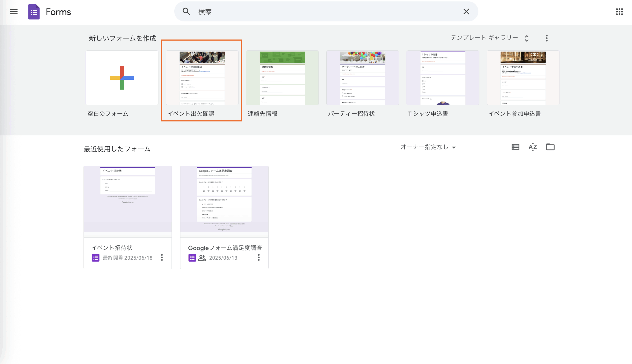Select the イベント出欠確認 template
This screenshot has width=632, height=364.
[x=202, y=78]
